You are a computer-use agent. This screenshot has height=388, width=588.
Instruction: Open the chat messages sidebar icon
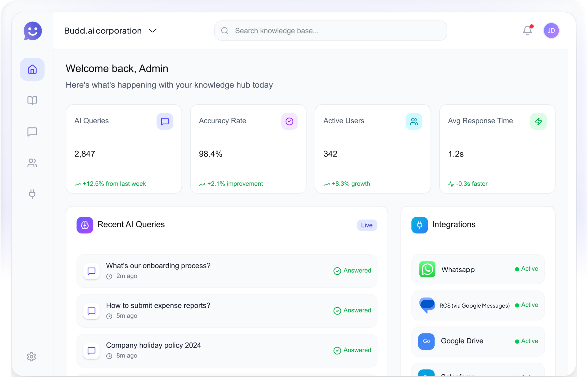click(32, 132)
